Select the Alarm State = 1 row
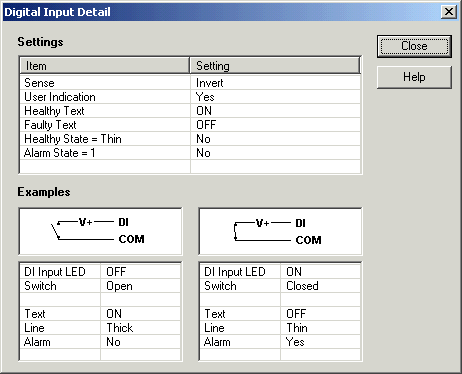Viewport: 462px width, 374px height. click(x=190, y=153)
